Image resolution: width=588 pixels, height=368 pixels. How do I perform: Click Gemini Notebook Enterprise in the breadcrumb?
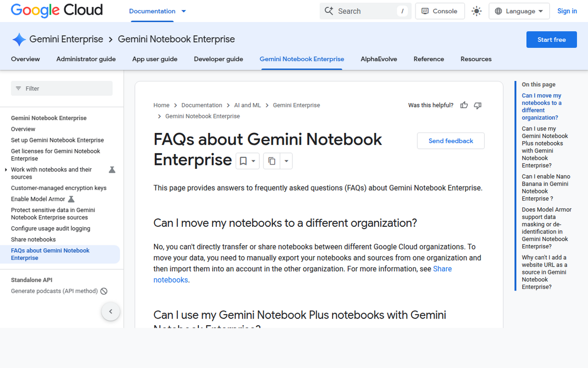[203, 117]
